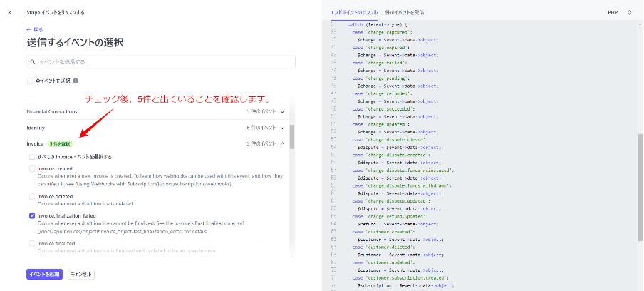The image size is (644, 291).
Task: Check the select all Invoice events box
Action: [x=33, y=156]
